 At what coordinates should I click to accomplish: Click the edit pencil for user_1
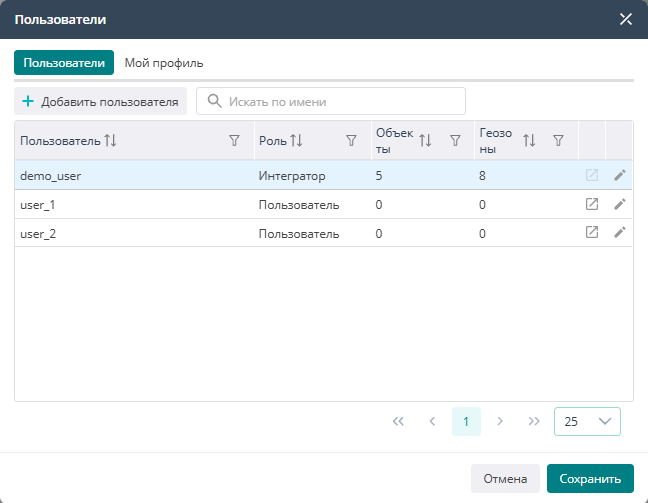619,204
